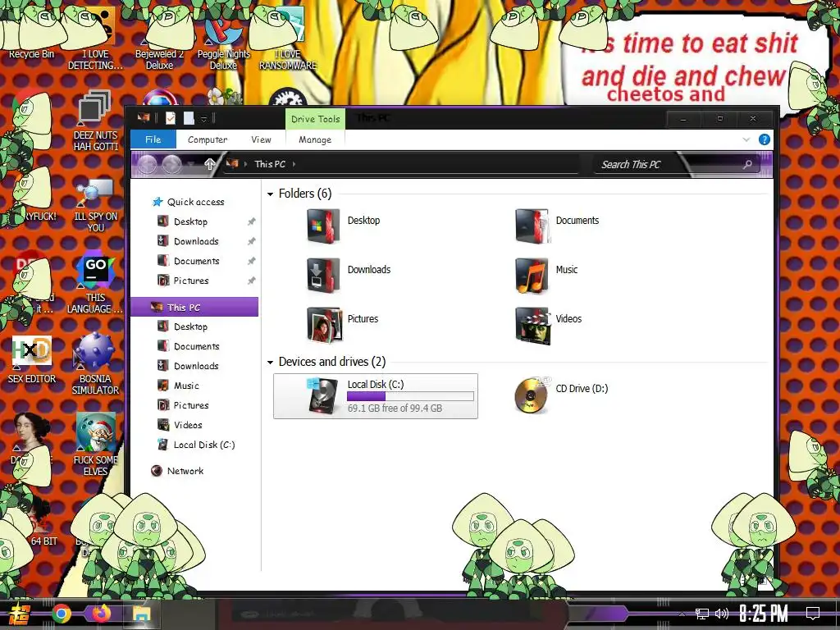Switch to the Manage ribbon tab
The image size is (840, 630).
(x=315, y=139)
